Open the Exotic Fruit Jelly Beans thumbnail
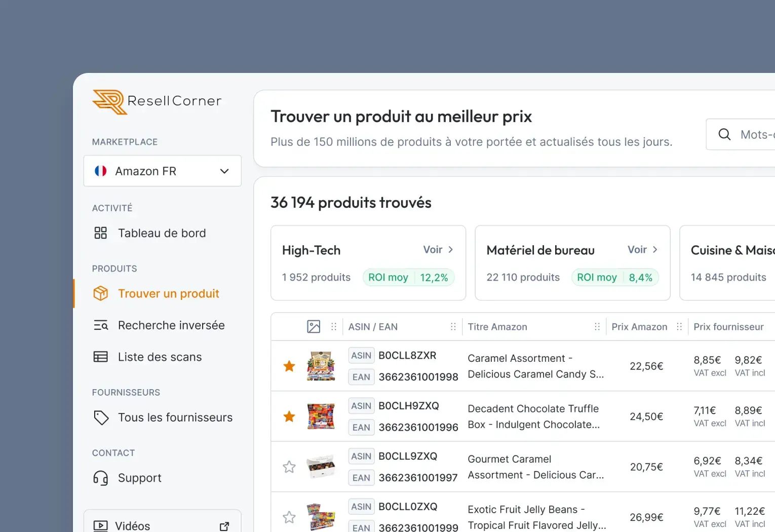This screenshot has width=775, height=532. tap(321, 517)
